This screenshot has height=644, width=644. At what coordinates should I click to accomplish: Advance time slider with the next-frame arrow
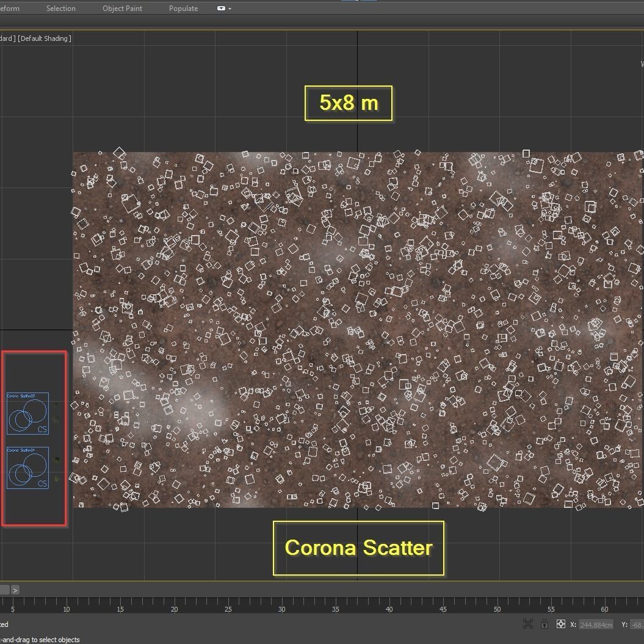pos(15,590)
